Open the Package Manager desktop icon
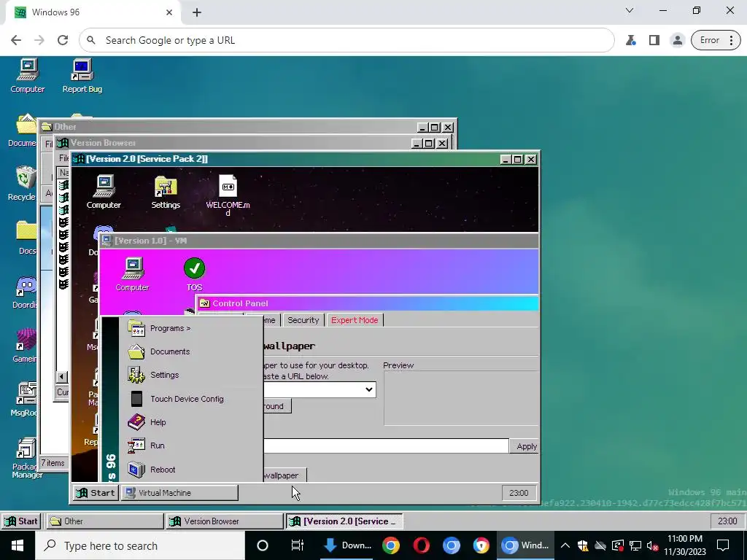 click(27, 458)
